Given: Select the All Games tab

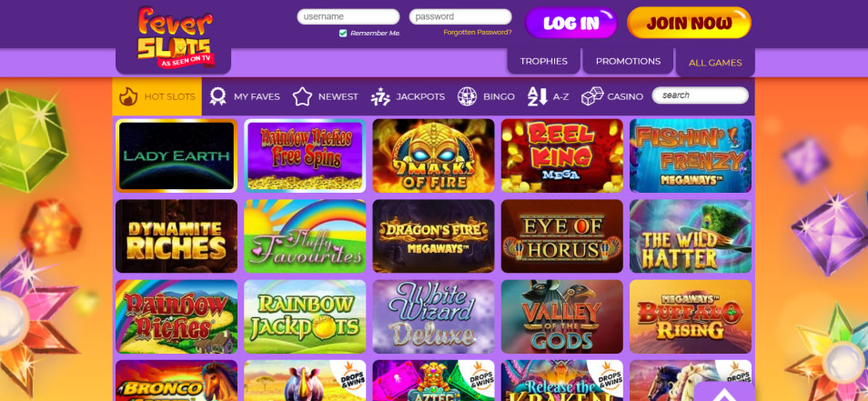Looking at the screenshot, I should 715,63.
